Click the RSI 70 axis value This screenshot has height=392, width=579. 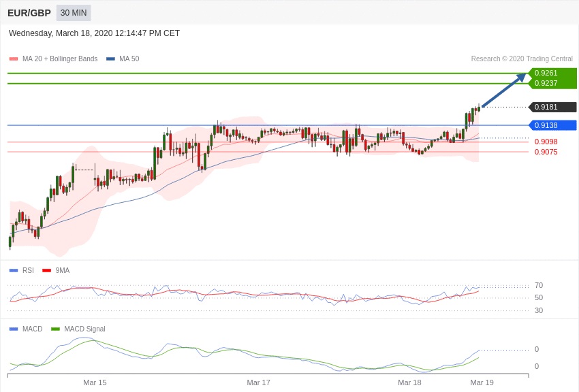pos(539,285)
